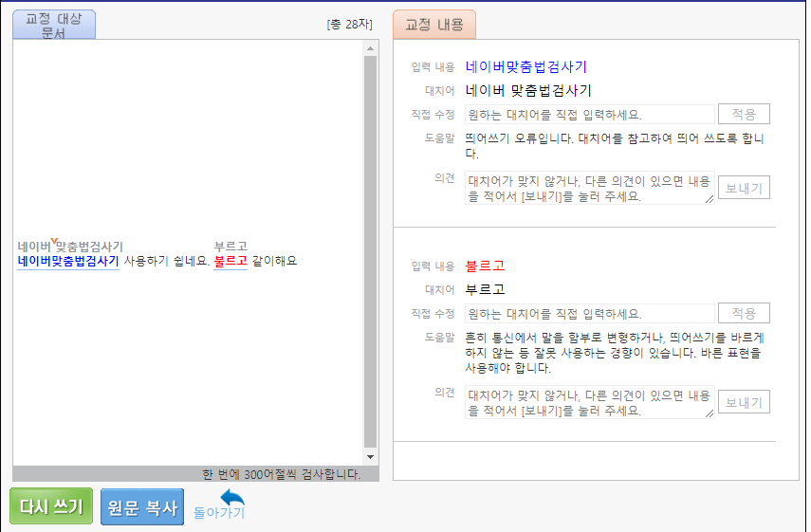
Task: Switch to the 교정 내용 tab
Action: tap(434, 25)
